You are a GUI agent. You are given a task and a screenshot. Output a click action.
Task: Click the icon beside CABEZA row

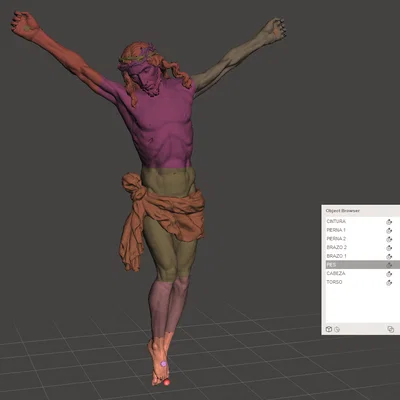point(389,274)
